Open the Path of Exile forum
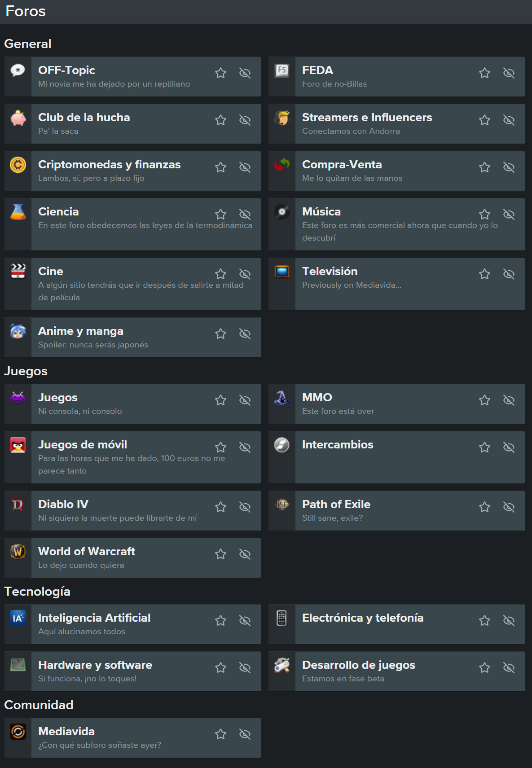This screenshot has height=768, width=532. [336, 505]
